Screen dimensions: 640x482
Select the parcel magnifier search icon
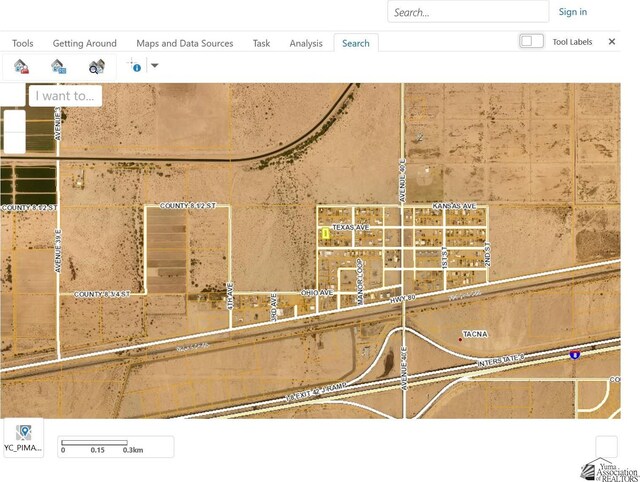pos(97,66)
